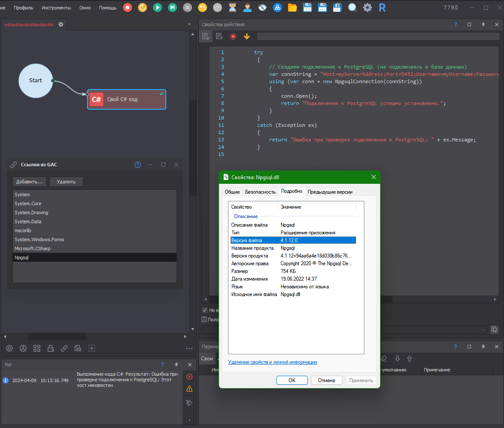Click the 'Добавить...' button in GAC panel

click(x=29, y=182)
